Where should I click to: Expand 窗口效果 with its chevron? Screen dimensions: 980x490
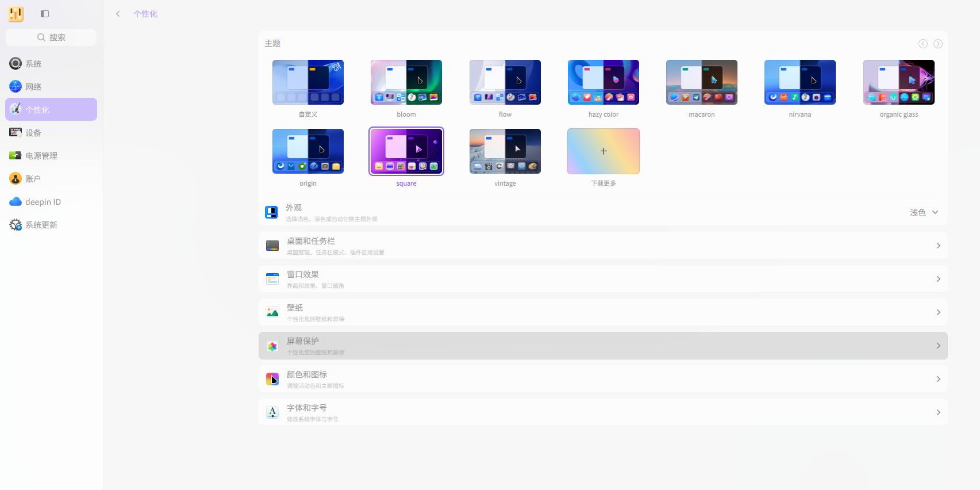938,279
